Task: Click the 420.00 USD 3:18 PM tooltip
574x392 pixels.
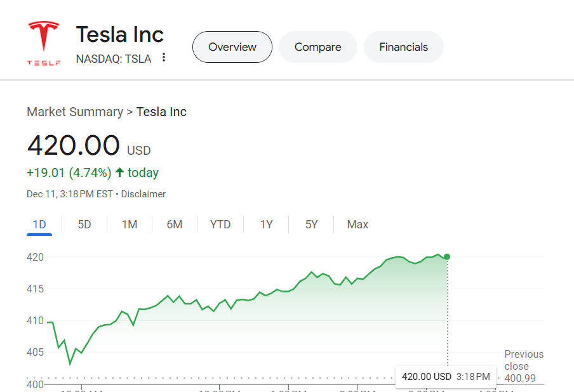Action: 446,377
